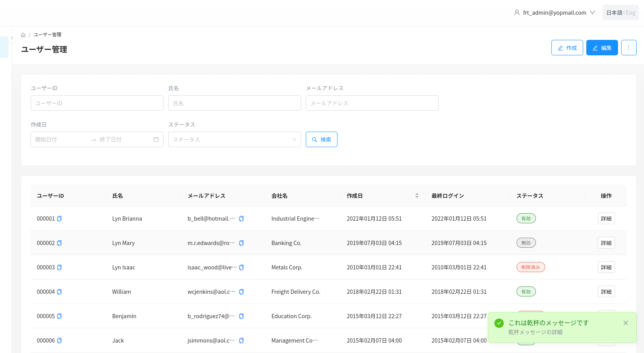Click the home icon in breadcrumb
Viewport: 644px width, 353px height.
point(23,35)
